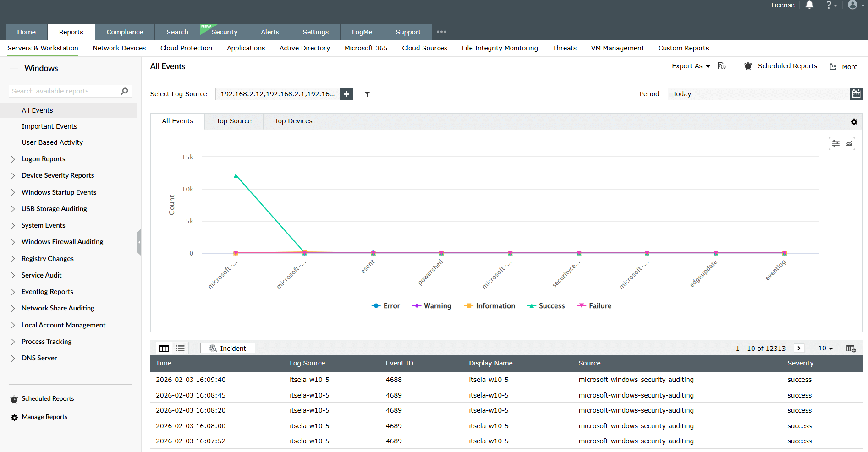Open the column chooser icon
This screenshot has width=868, height=452.
pyautogui.click(x=851, y=349)
